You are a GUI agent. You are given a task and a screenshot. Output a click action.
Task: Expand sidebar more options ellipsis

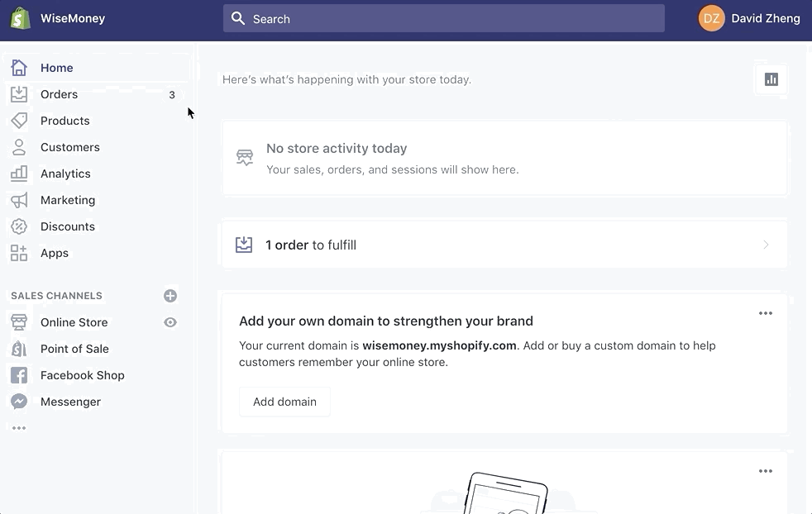click(x=19, y=428)
